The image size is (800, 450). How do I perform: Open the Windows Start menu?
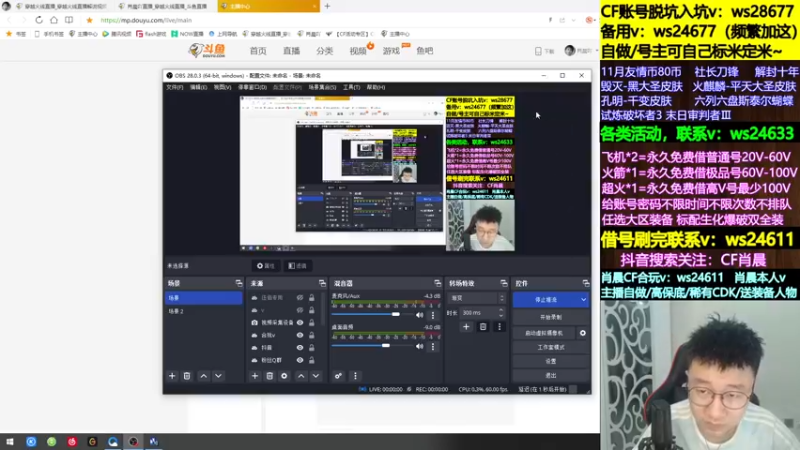pyautogui.click(x=10, y=442)
